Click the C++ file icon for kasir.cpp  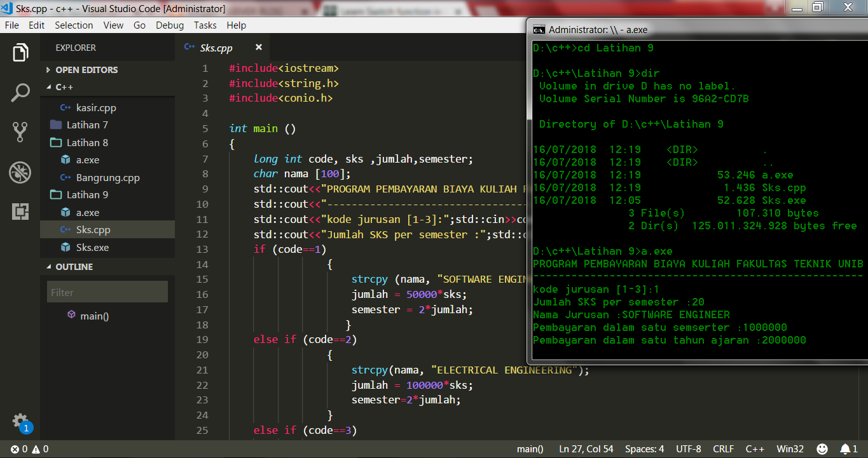pos(65,108)
